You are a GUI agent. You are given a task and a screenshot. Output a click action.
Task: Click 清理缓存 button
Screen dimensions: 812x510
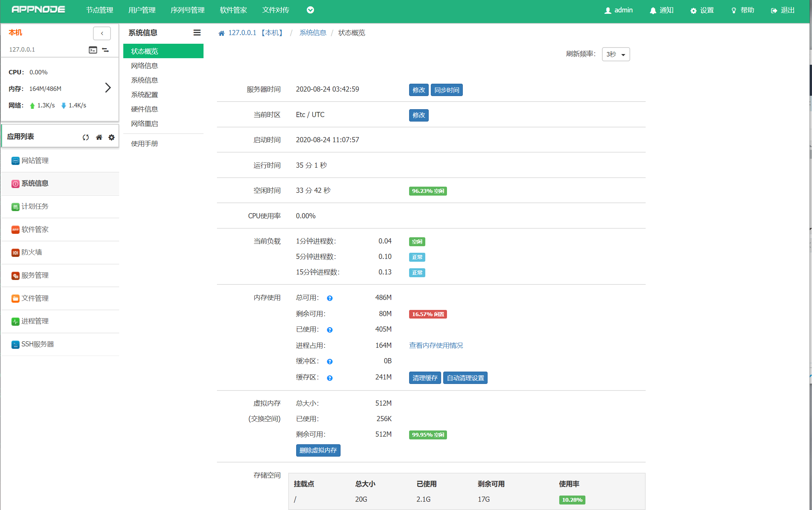(x=425, y=378)
